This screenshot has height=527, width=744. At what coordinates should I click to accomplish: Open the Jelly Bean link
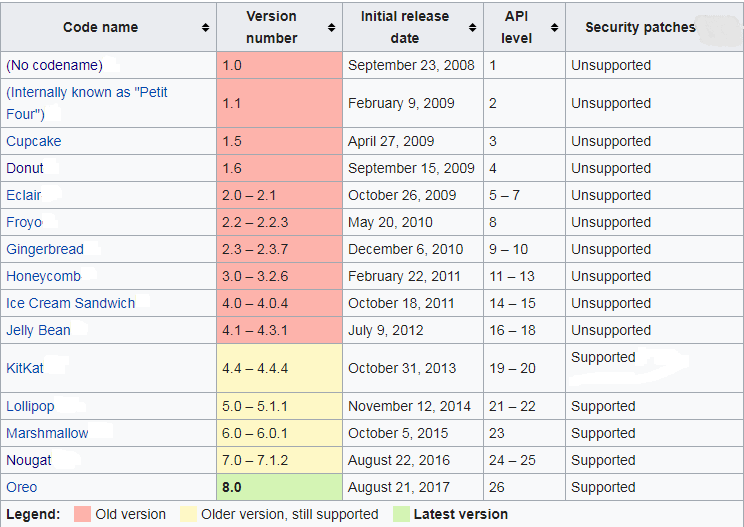click(x=38, y=330)
